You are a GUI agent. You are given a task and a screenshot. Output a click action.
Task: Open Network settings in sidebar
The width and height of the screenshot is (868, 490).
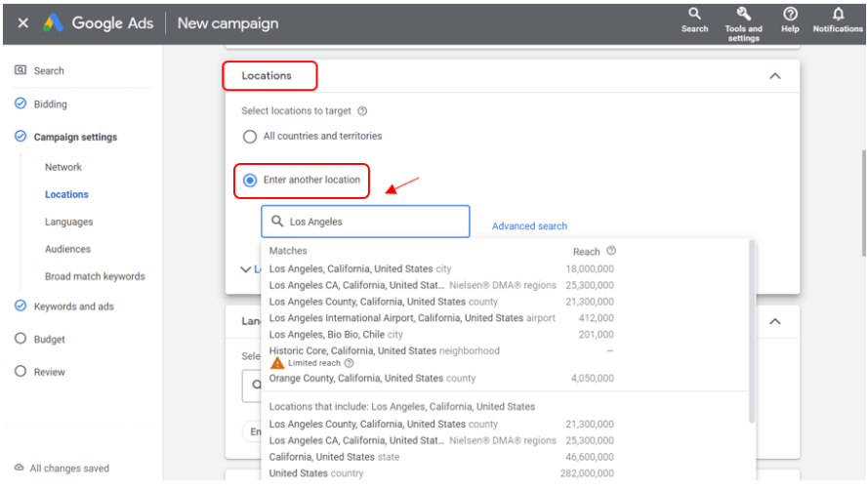point(63,167)
